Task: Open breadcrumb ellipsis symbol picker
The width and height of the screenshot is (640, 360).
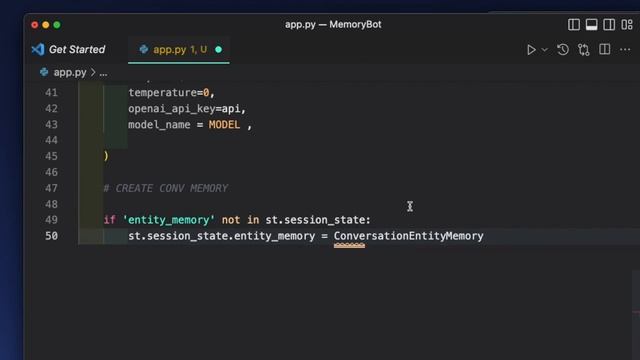Action: pos(103,73)
